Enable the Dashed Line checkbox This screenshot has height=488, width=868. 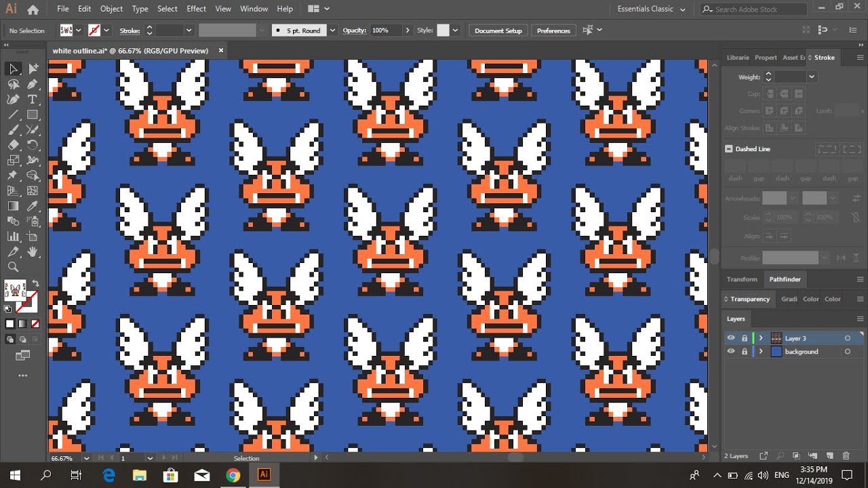click(729, 149)
